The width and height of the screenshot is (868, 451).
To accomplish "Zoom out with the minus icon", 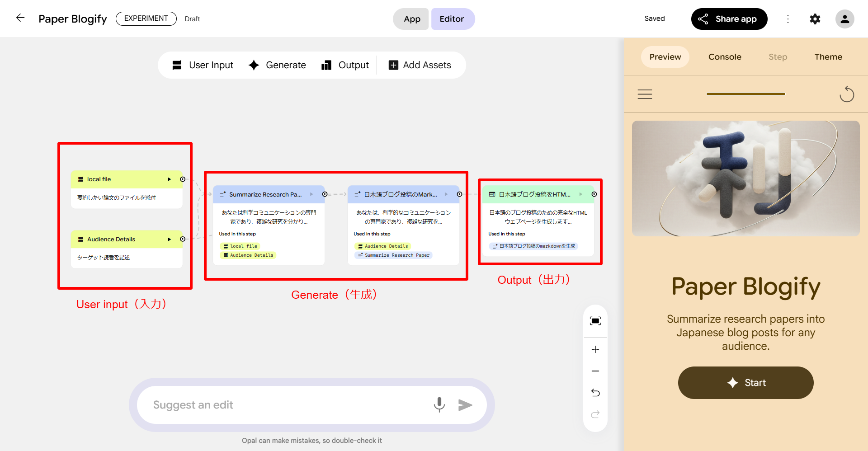I will [x=595, y=371].
